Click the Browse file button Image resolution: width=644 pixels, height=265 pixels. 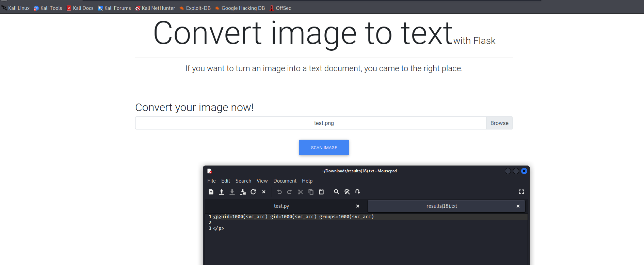point(499,123)
